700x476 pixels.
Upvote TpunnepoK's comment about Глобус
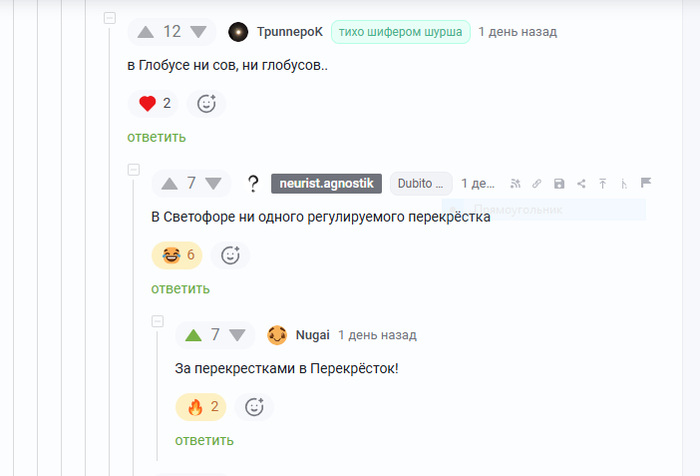[146, 32]
